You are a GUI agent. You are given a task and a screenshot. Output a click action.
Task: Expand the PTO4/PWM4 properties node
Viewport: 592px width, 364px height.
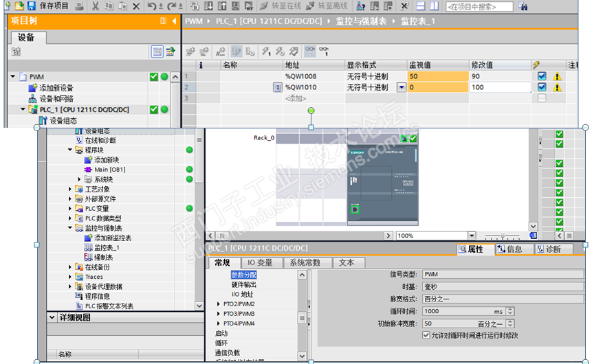pos(218,323)
